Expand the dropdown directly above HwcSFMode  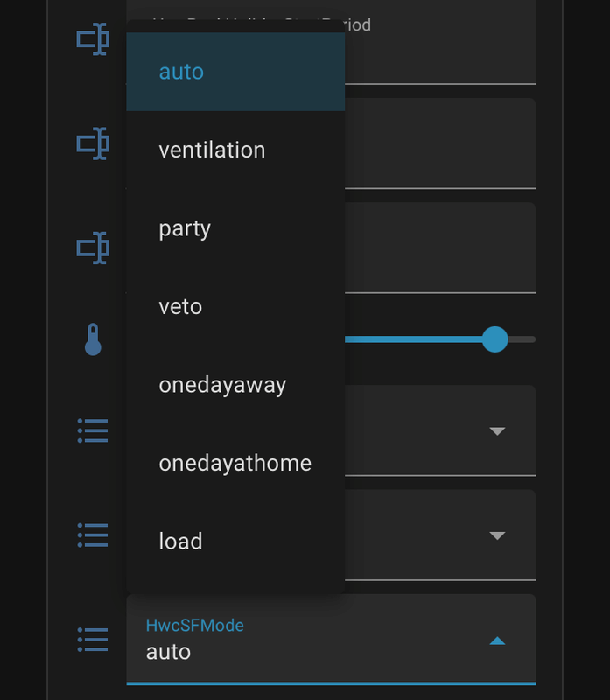click(497, 535)
